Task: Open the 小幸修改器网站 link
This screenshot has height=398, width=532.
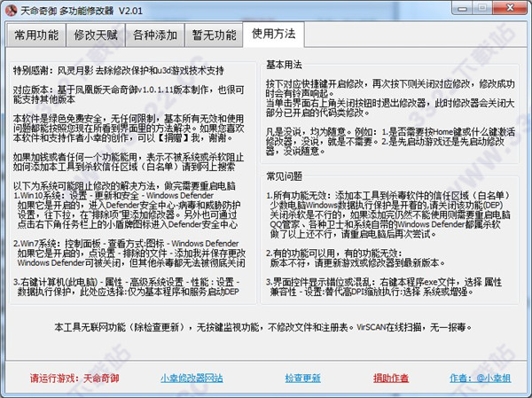Action: coord(192,378)
